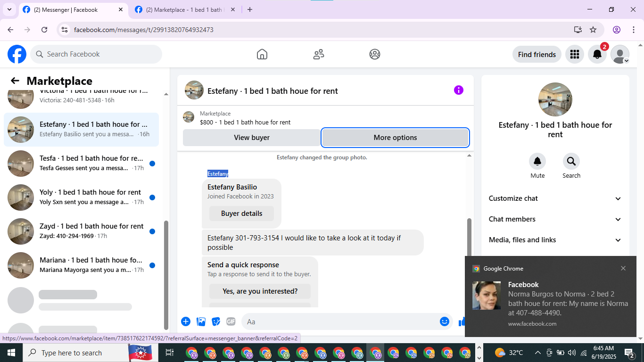The width and height of the screenshot is (644, 362).
Task: Search in conversation magnifier icon
Action: point(571,162)
